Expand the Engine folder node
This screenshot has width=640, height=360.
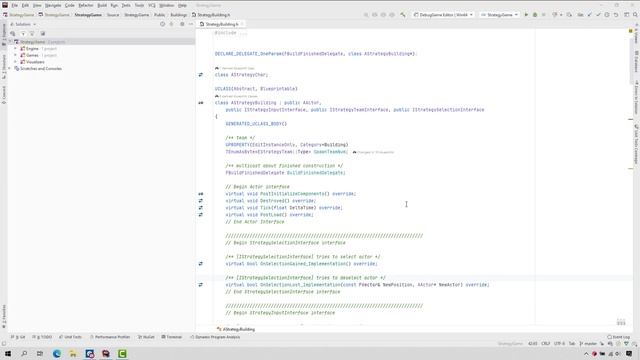(x=16, y=49)
